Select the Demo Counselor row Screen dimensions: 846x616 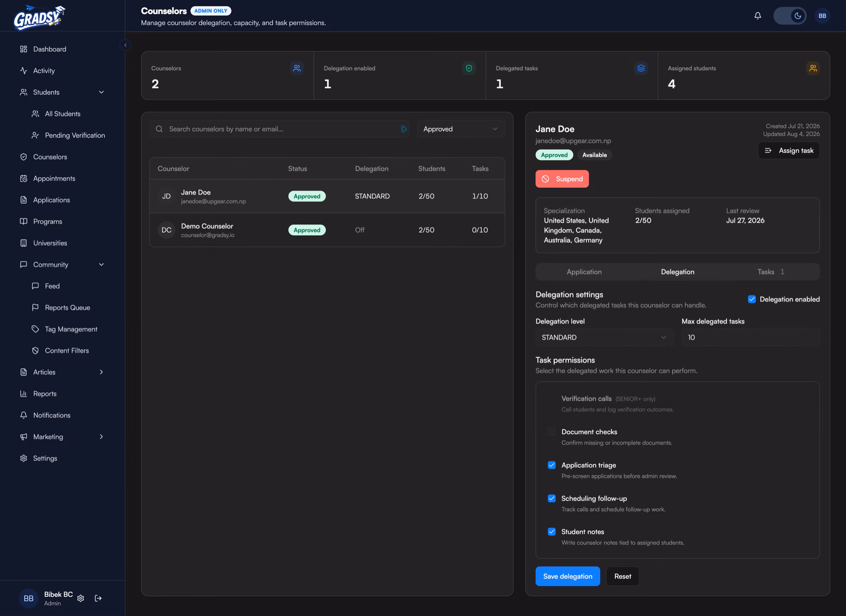tap(327, 230)
